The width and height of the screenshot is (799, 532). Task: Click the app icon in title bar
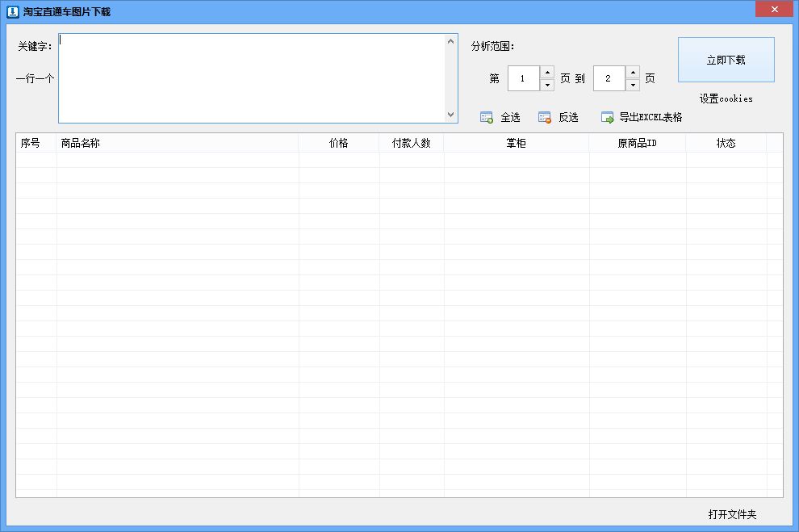12,11
